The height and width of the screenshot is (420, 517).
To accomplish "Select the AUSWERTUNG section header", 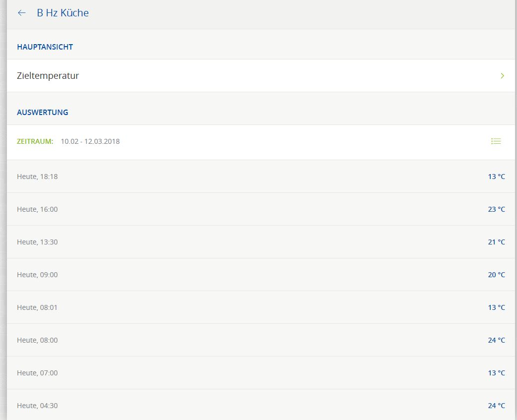I will coord(42,112).
